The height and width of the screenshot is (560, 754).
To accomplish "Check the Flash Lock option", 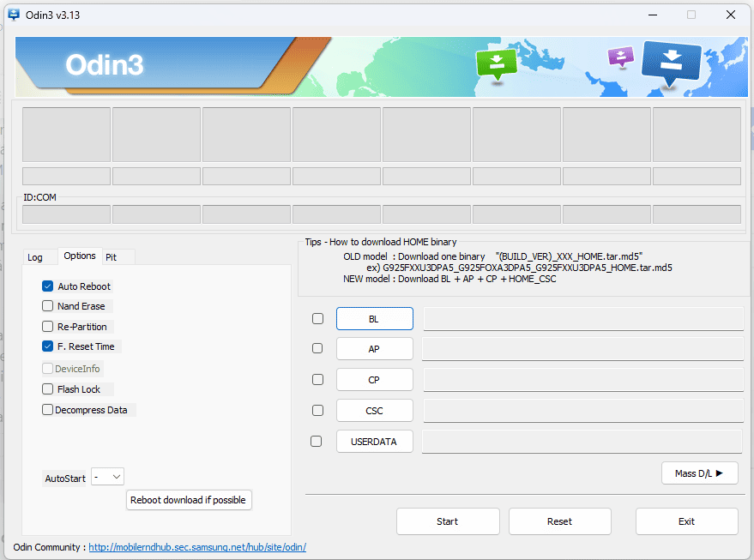I will [x=47, y=388].
